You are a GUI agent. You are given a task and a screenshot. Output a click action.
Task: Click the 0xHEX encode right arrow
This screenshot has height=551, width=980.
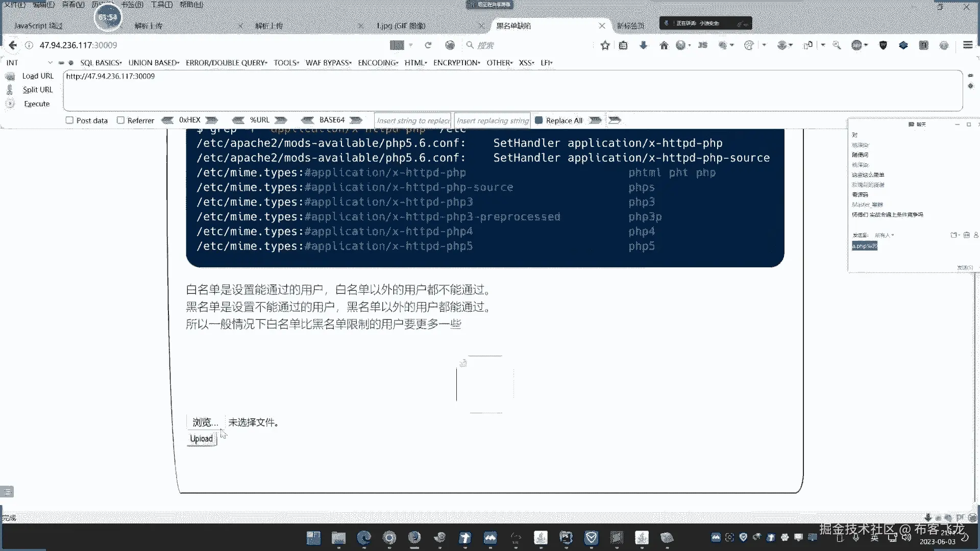coord(212,120)
